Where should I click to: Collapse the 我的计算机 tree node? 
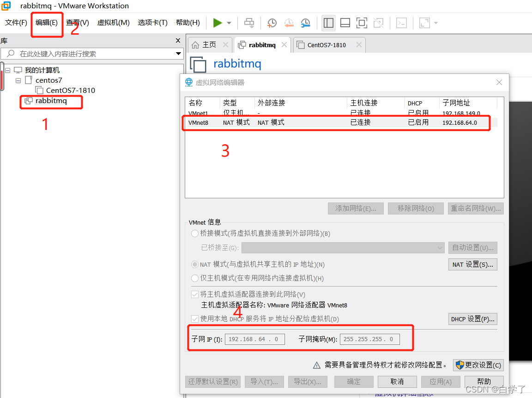coord(7,70)
